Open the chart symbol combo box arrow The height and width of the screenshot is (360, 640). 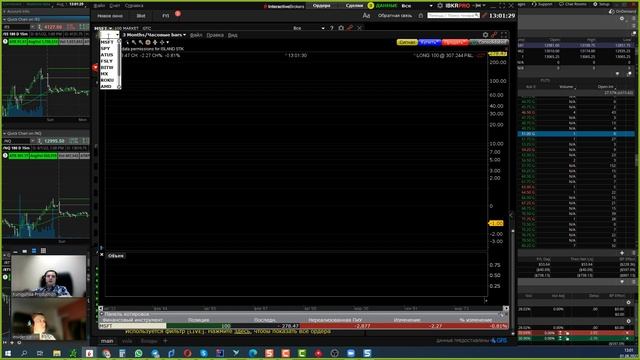(117, 35)
